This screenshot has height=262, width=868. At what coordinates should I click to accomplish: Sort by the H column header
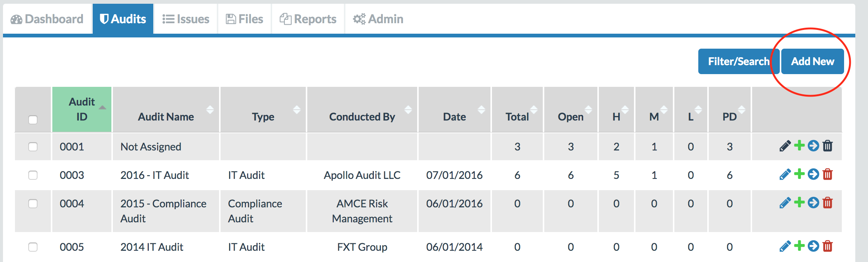(x=616, y=109)
